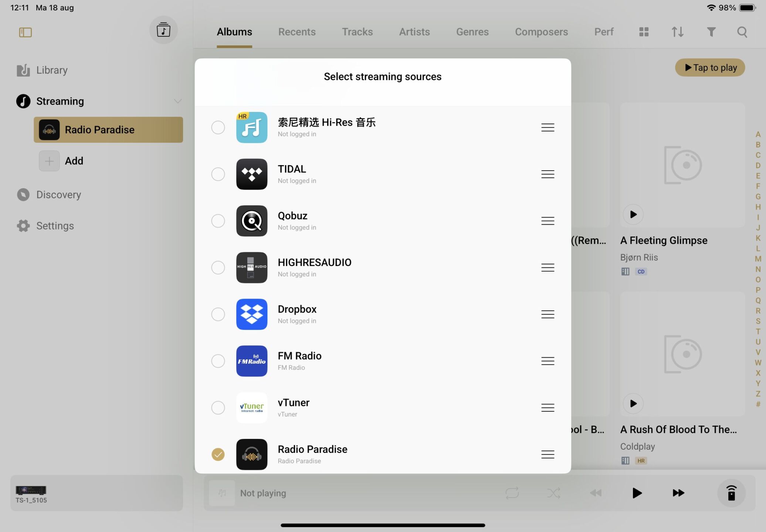The height and width of the screenshot is (532, 766).
Task: Grab the reorder handle for FM Radio
Action: [x=548, y=361]
